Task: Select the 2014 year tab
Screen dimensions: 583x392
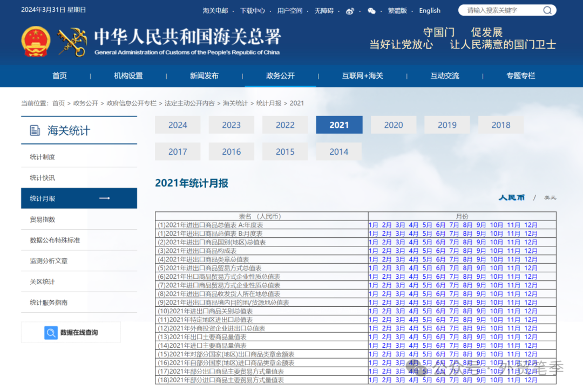Action: click(x=338, y=152)
